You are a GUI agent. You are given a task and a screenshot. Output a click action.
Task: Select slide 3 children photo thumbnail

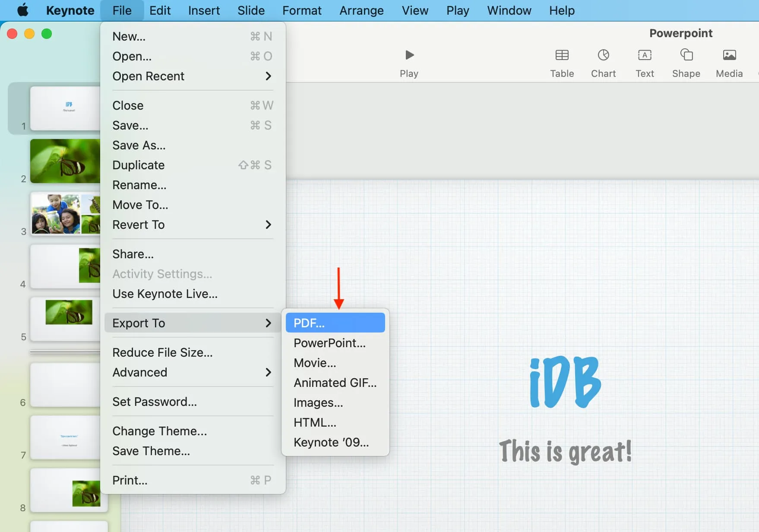coord(65,214)
